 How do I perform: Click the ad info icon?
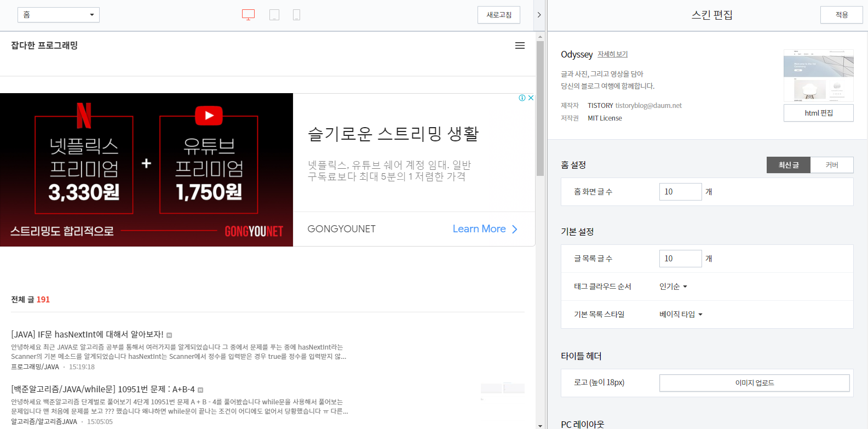[522, 98]
